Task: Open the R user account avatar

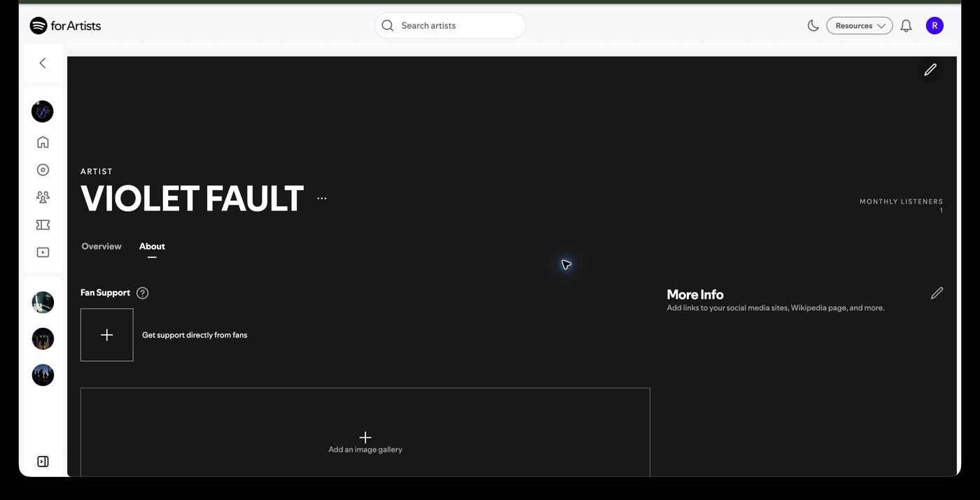Action: point(934,26)
